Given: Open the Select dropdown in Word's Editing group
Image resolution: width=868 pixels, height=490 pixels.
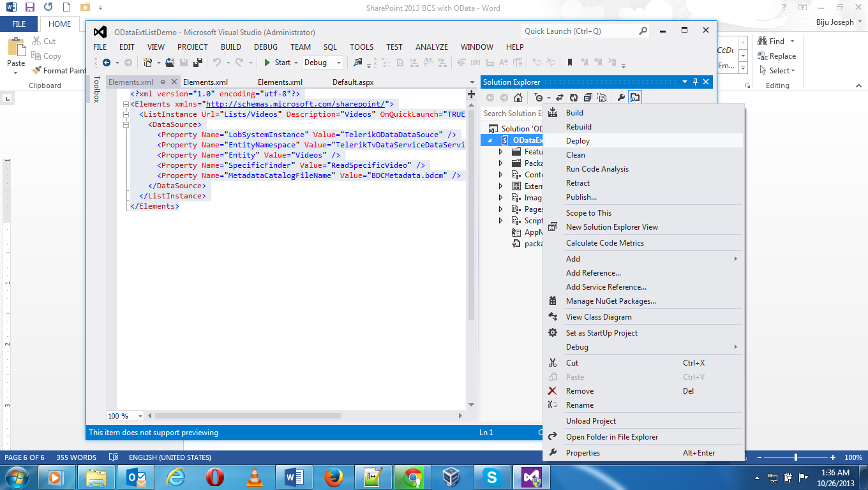Looking at the screenshot, I should [x=777, y=71].
